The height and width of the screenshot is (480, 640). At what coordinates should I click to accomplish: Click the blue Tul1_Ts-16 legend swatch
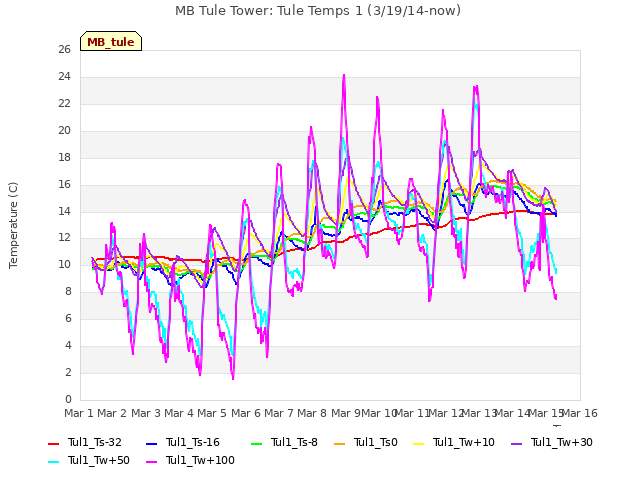click(x=151, y=443)
